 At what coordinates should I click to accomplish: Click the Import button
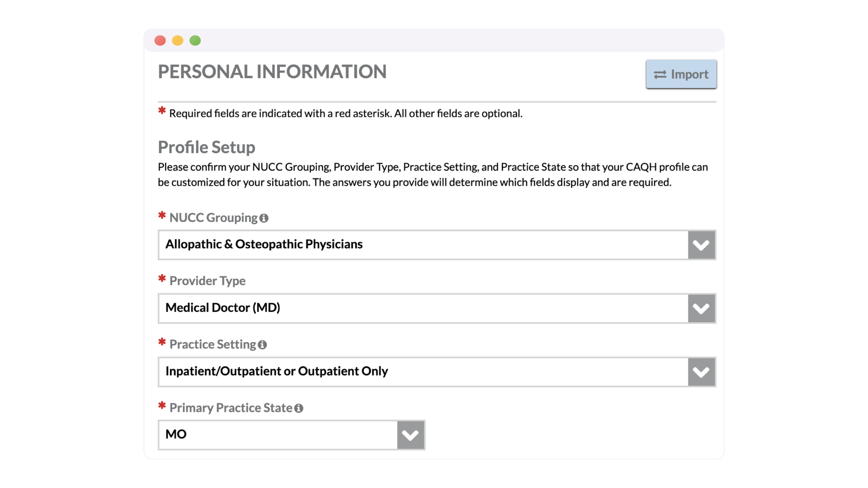click(681, 74)
